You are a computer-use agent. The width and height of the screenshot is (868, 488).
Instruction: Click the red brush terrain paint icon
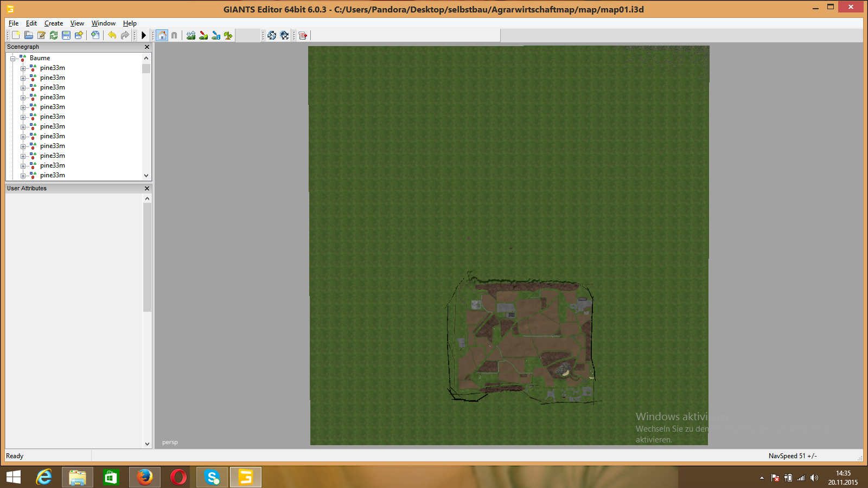click(x=203, y=35)
